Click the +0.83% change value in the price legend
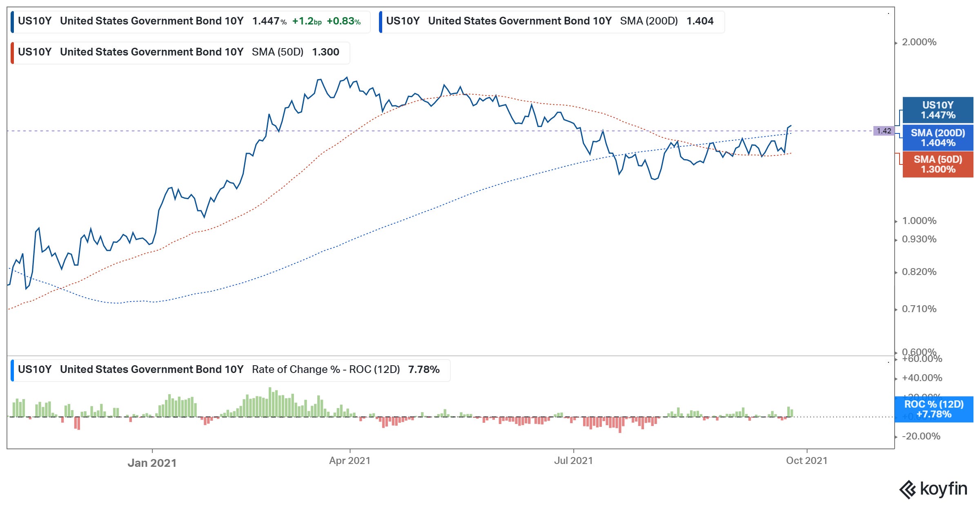 344,21
